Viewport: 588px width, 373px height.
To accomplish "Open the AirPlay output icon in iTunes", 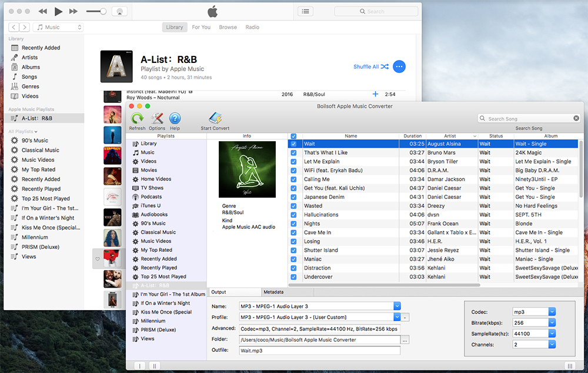I will coord(119,12).
